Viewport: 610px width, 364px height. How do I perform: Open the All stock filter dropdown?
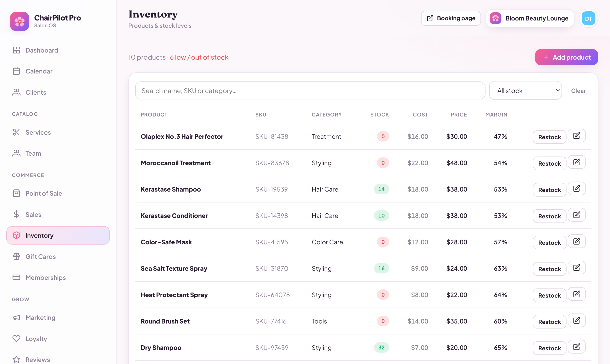coord(525,91)
